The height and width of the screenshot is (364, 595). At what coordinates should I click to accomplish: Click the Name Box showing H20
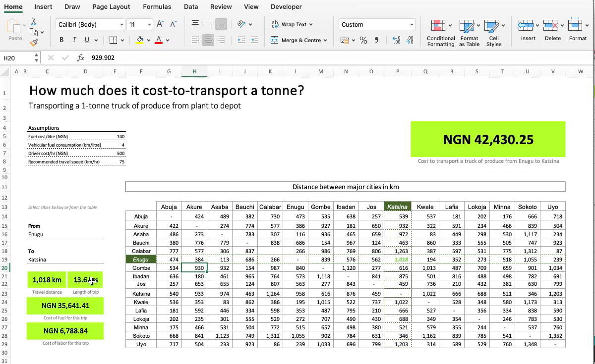(17, 58)
